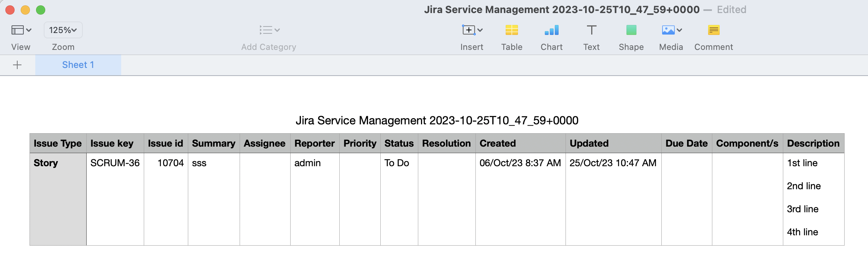Click the document title in the title bar
The image size is (868, 261).
[562, 10]
